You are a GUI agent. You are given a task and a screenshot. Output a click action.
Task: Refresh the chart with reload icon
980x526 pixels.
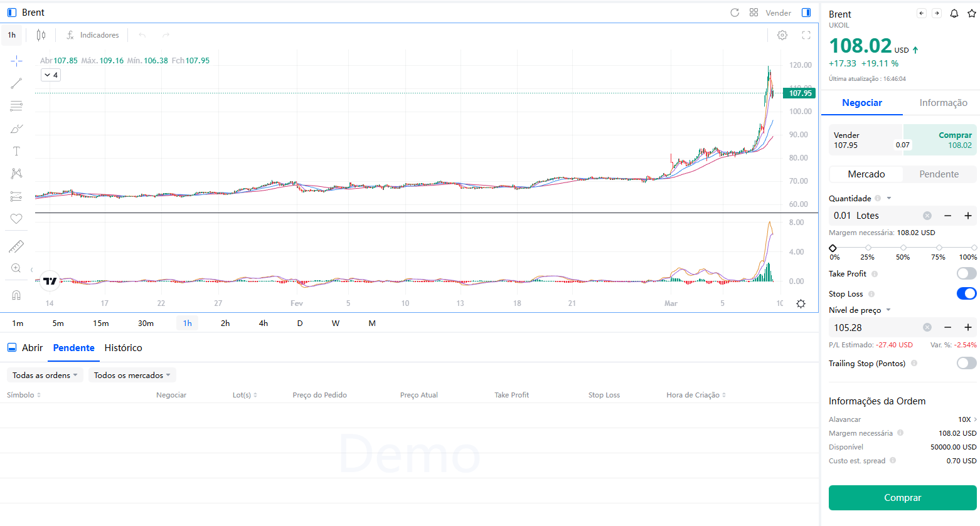pos(735,13)
